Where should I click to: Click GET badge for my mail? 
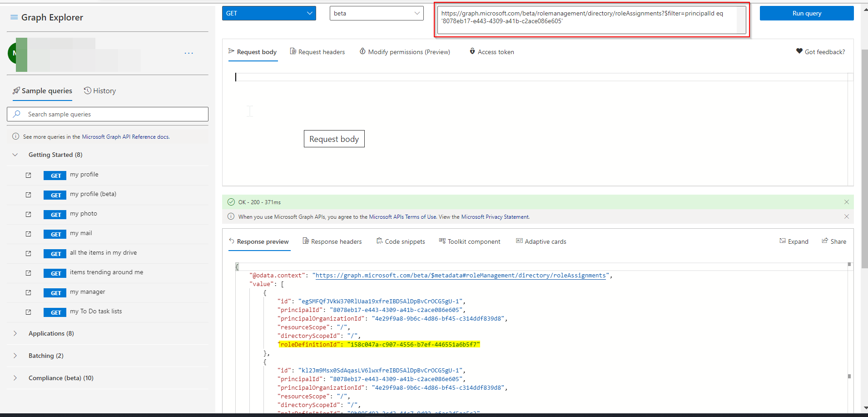55,234
